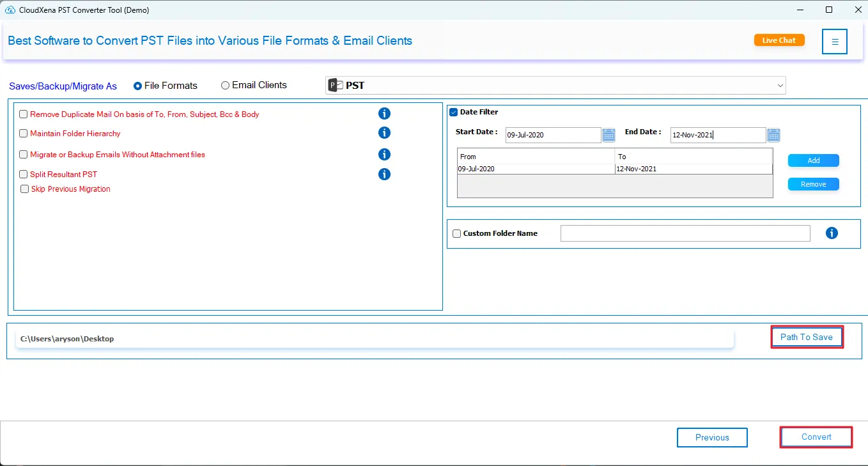Enable Remove Duplicate Mail checkbox
Image resolution: width=868 pixels, height=466 pixels.
click(x=24, y=114)
